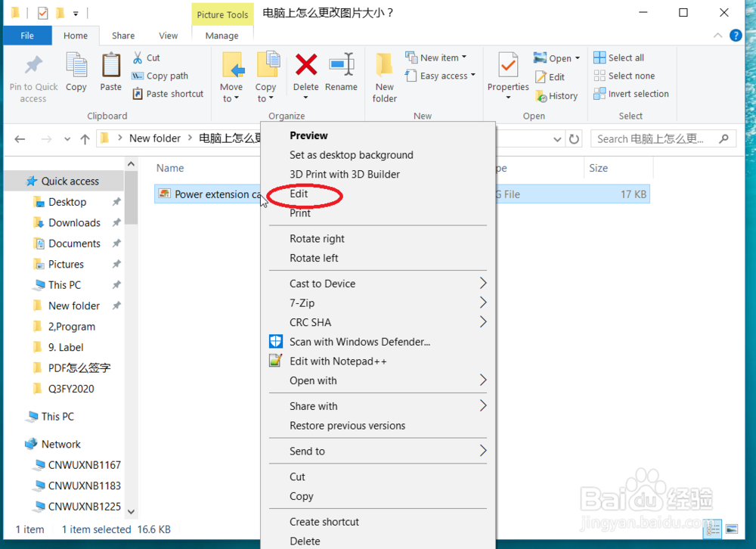Click the Up one level arrow

tap(85, 139)
